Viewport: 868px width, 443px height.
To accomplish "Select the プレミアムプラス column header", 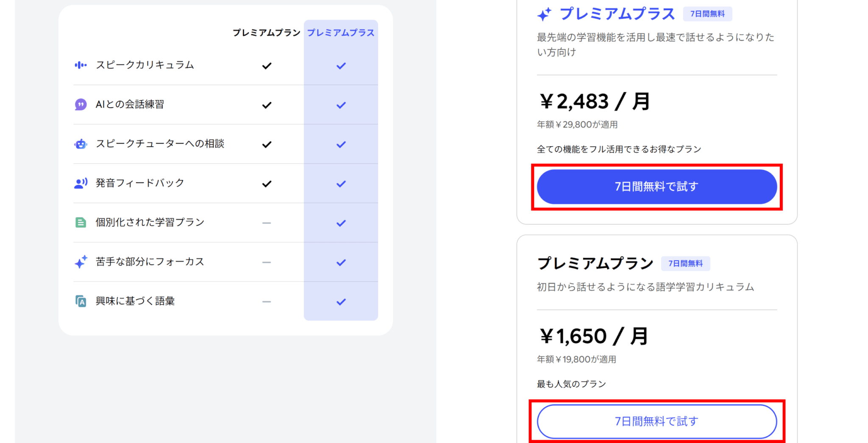I will pyautogui.click(x=341, y=33).
